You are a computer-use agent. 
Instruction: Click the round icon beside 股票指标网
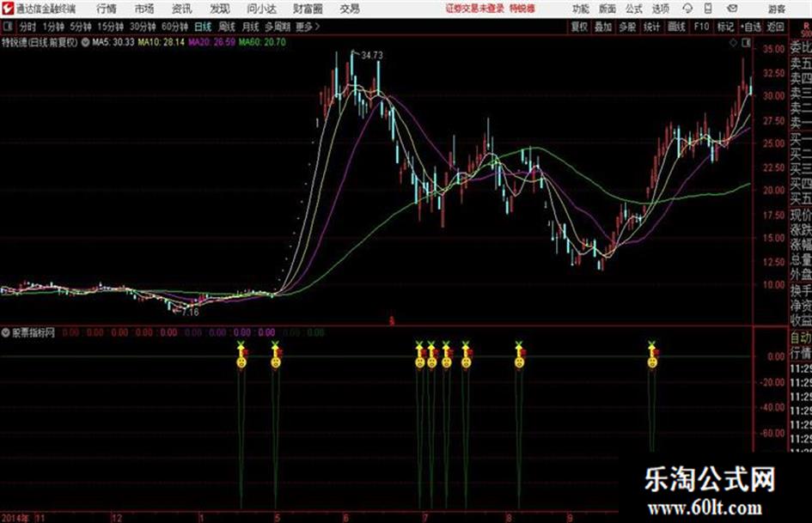tap(6, 332)
